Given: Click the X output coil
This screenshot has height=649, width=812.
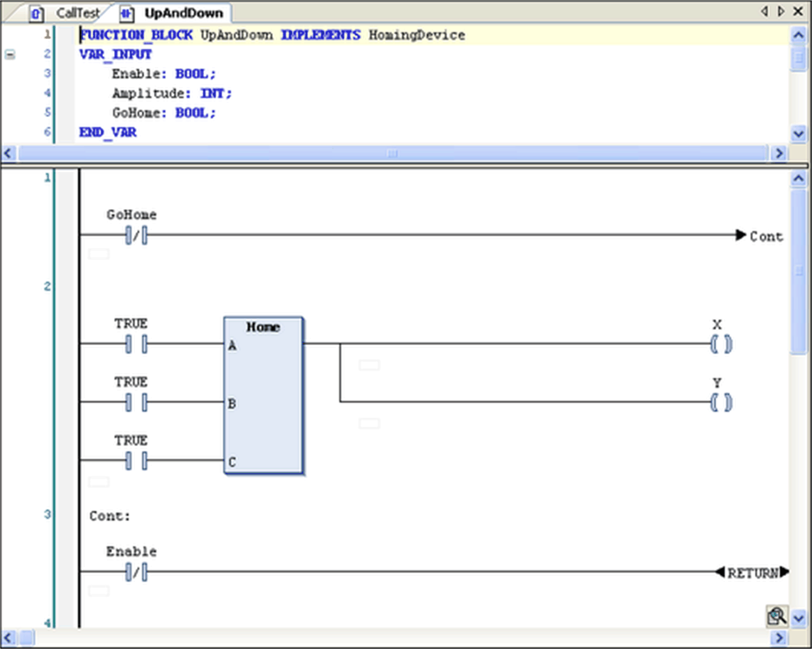Looking at the screenshot, I should [721, 344].
